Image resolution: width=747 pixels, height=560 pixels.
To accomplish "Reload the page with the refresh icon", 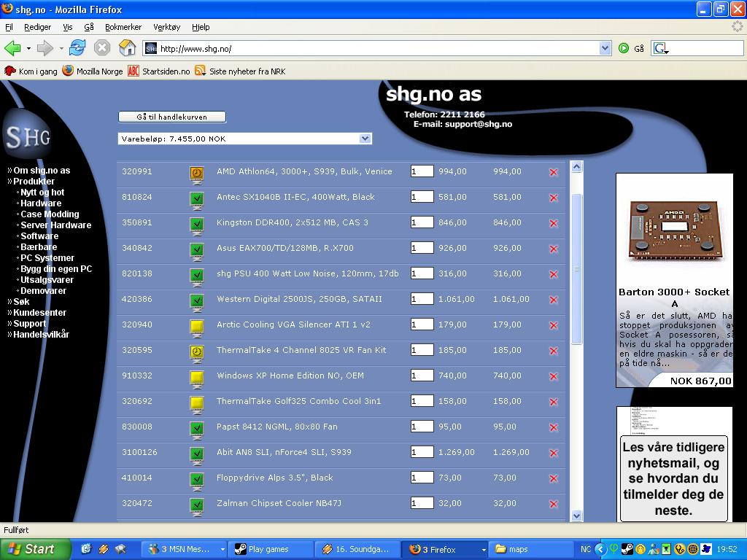I will [77, 48].
